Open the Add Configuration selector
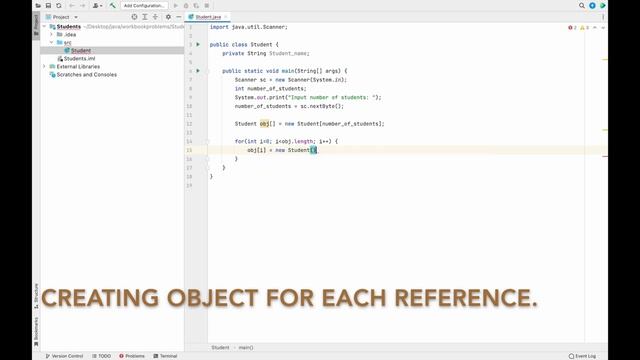 pos(144,6)
